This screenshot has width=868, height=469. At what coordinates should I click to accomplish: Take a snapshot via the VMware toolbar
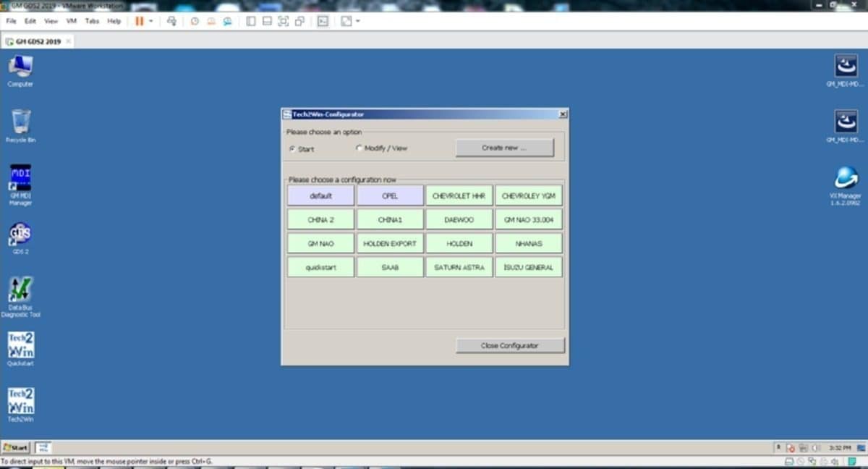pyautogui.click(x=194, y=21)
